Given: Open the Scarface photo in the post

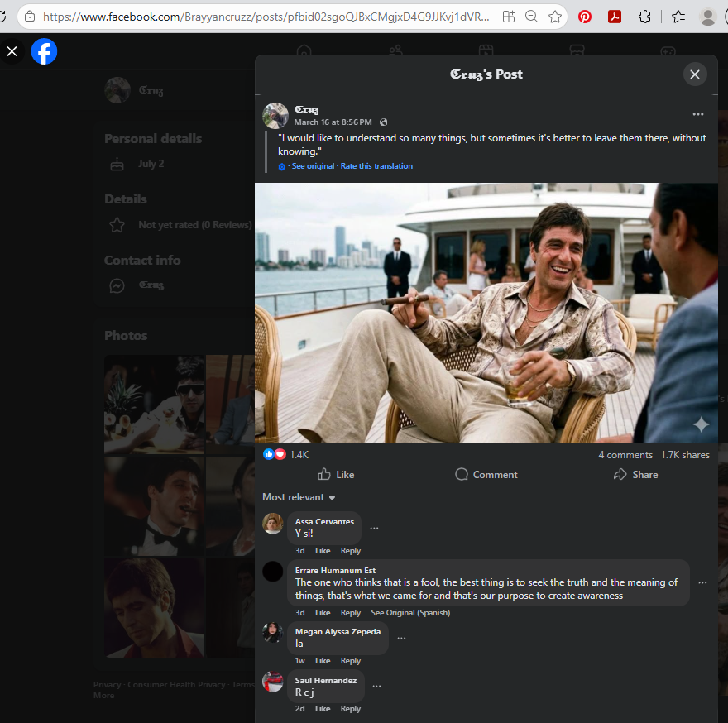Looking at the screenshot, I should point(486,313).
